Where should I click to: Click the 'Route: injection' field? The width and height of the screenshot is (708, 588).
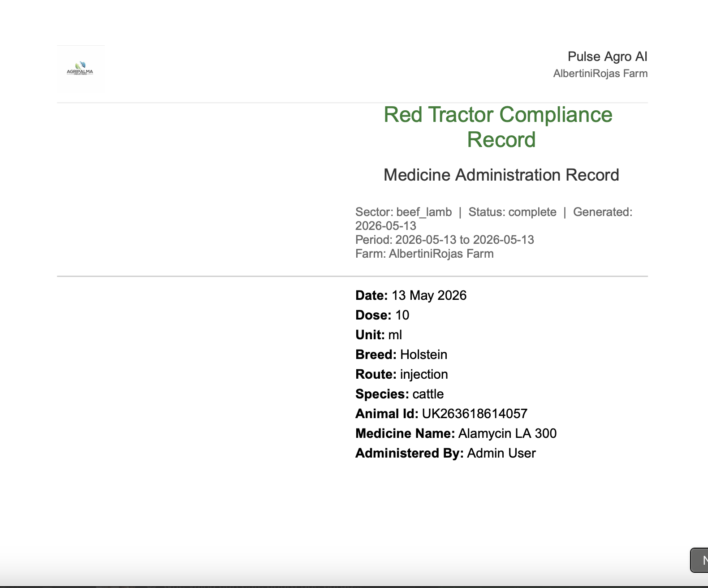(401, 374)
